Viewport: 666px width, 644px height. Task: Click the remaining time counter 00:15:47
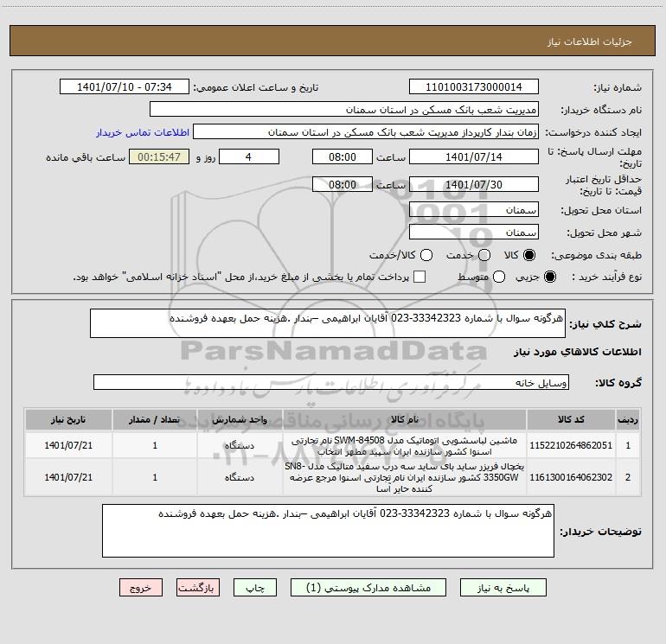point(159,156)
